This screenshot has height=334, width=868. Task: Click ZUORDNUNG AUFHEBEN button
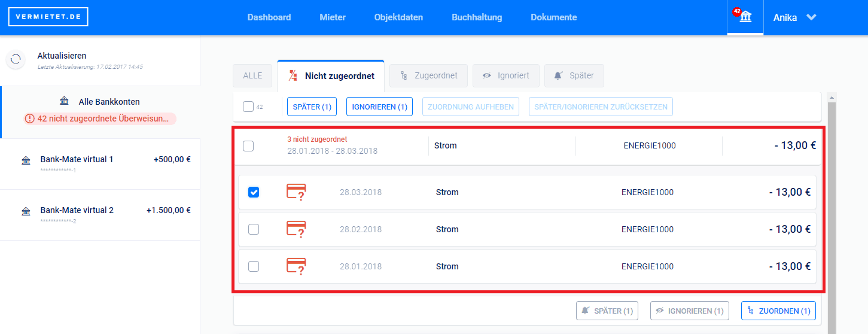(x=471, y=107)
